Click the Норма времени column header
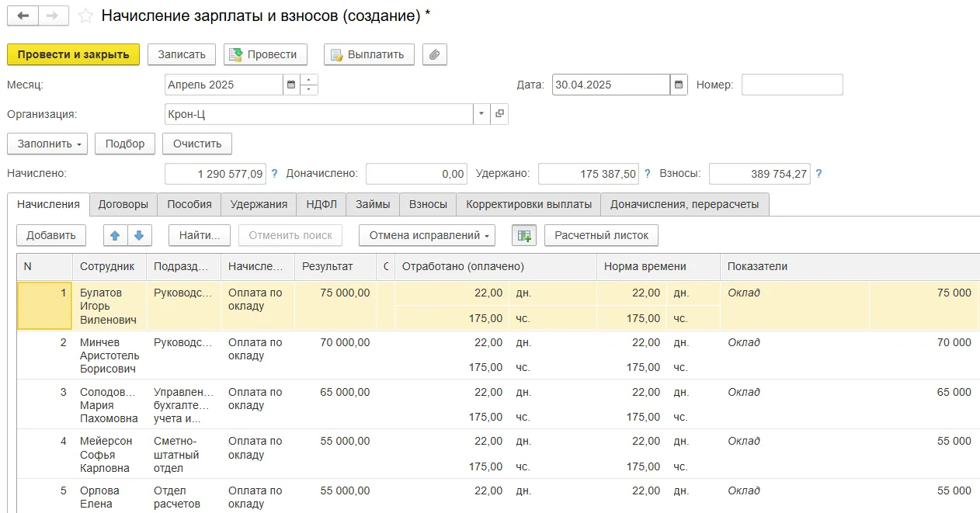Screen dimensions: 980x513 tap(659, 266)
